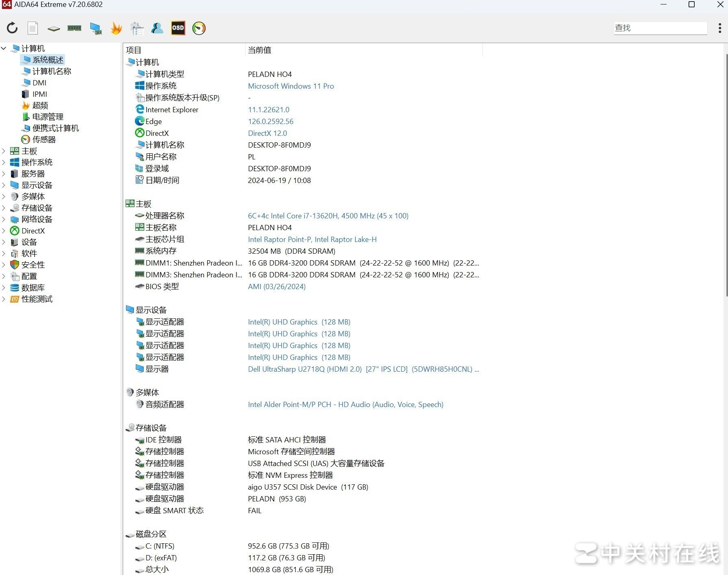The height and width of the screenshot is (575, 728).
Task: Click the preferences settings toolbar icon
Action: click(137, 28)
